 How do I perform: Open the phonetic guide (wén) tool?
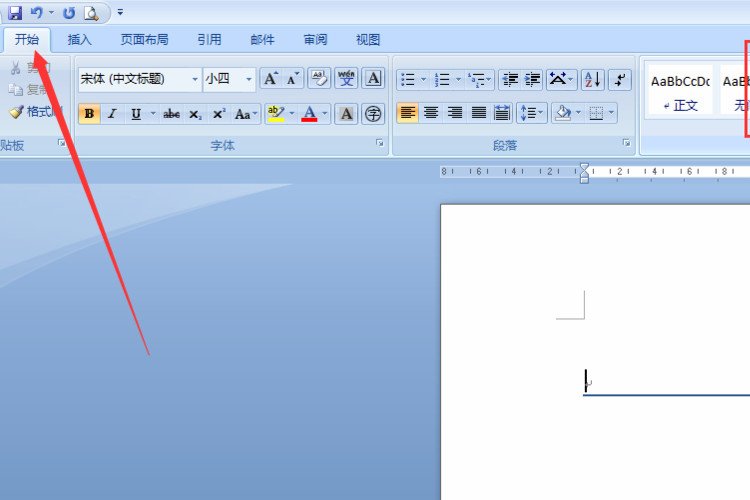click(346, 78)
